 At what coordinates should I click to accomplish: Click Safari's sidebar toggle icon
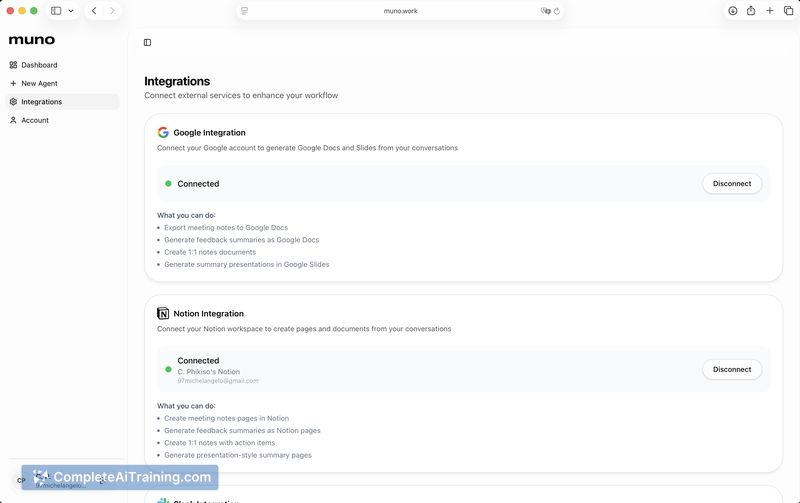tap(56, 11)
